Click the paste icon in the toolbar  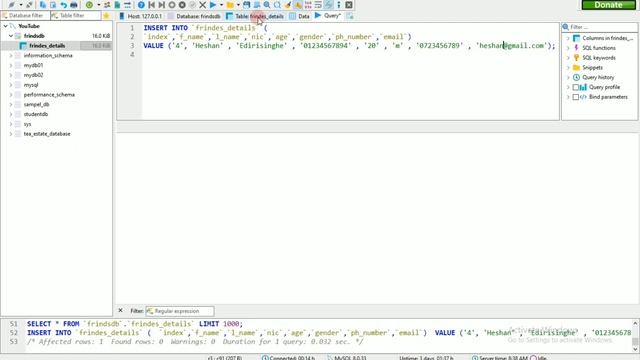pos(53,5)
